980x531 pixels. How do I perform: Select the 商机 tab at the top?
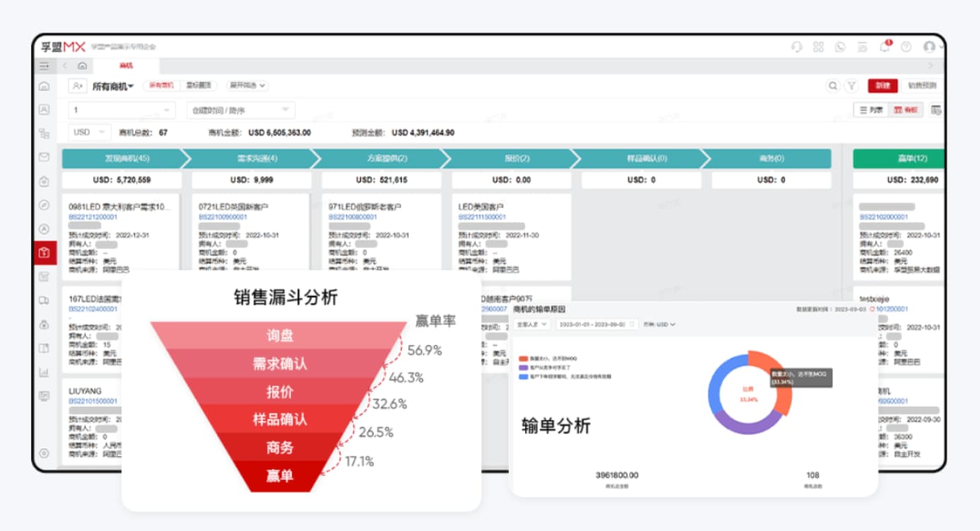coord(126,64)
